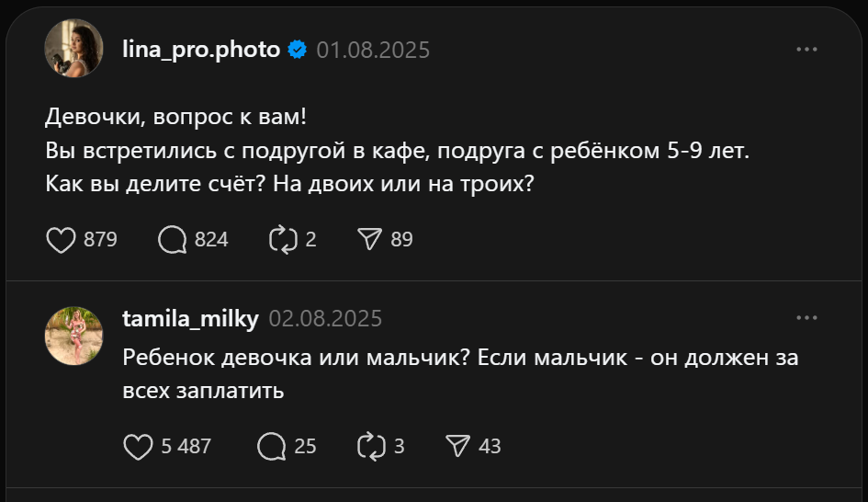The image size is (868, 502).
Task: Open the three-dot menu on lina_pro.photo's post
Action: [806, 50]
